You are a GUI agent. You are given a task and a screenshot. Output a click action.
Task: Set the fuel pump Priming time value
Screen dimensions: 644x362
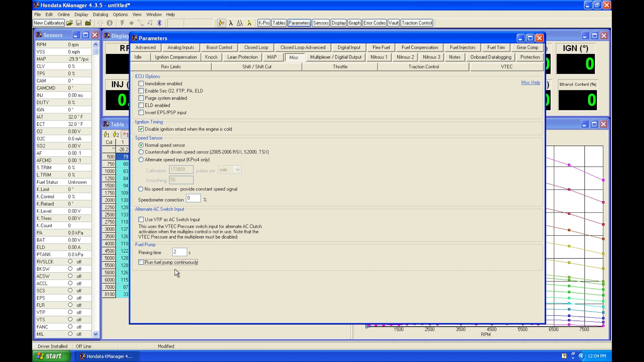click(179, 252)
